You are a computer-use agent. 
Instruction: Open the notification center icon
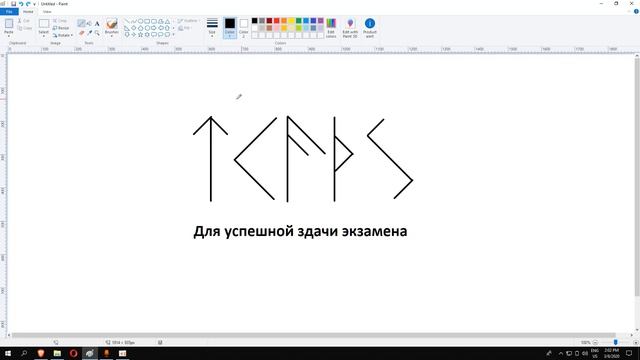point(629,353)
